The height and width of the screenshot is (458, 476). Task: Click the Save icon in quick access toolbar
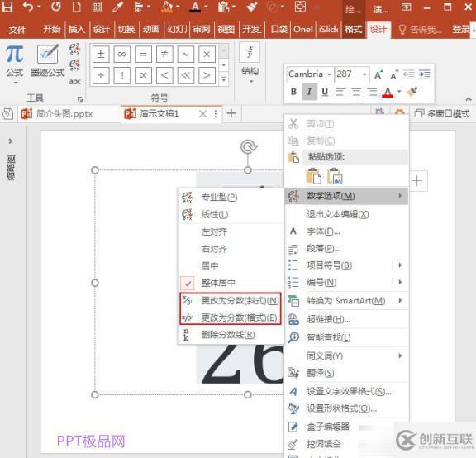[7, 7]
